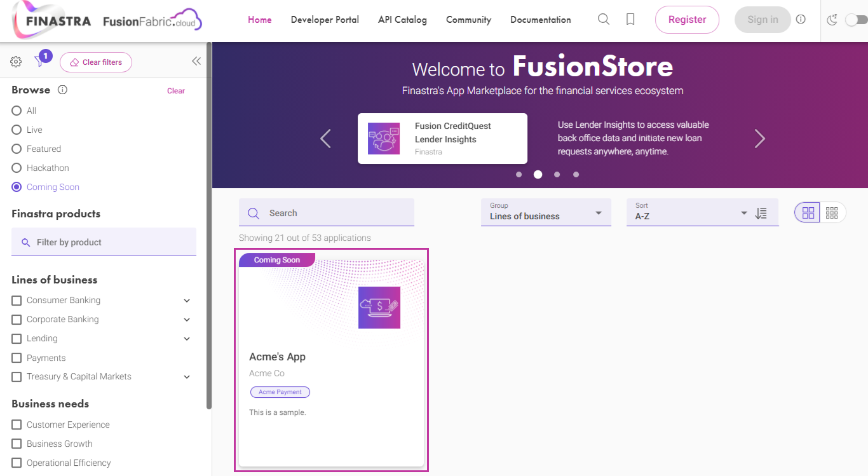Image resolution: width=868 pixels, height=476 pixels.
Task: Check the Treasury & Capital Markets checkbox
Action: coord(17,376)
